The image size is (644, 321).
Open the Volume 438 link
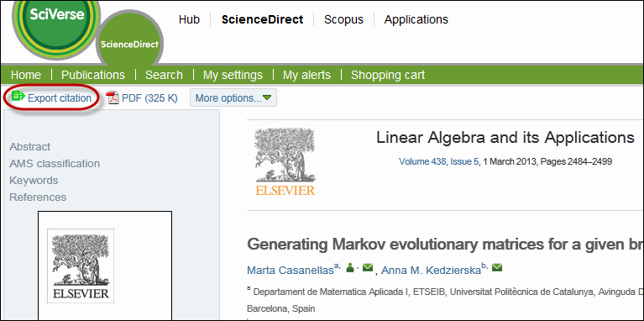pyautogui.click(x=422, y=161)
